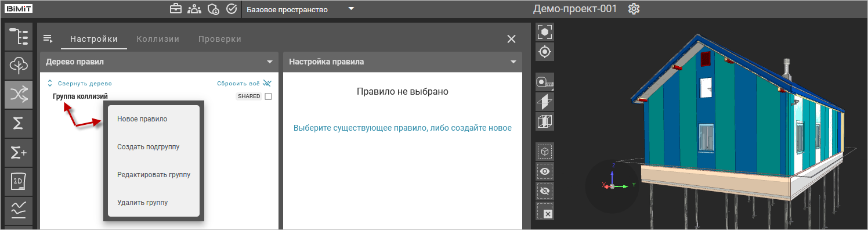Click the Правило не выбрано message

pos(403,91)
